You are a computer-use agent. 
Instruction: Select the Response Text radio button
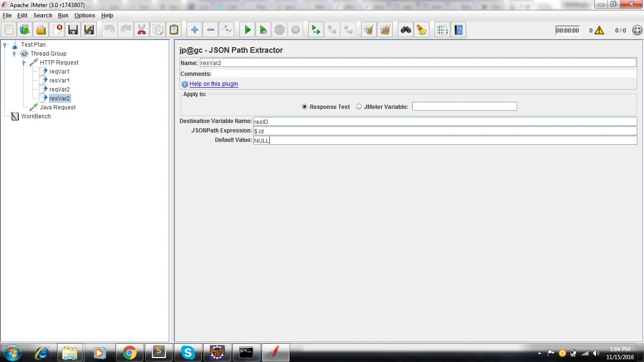pos(305,107)
